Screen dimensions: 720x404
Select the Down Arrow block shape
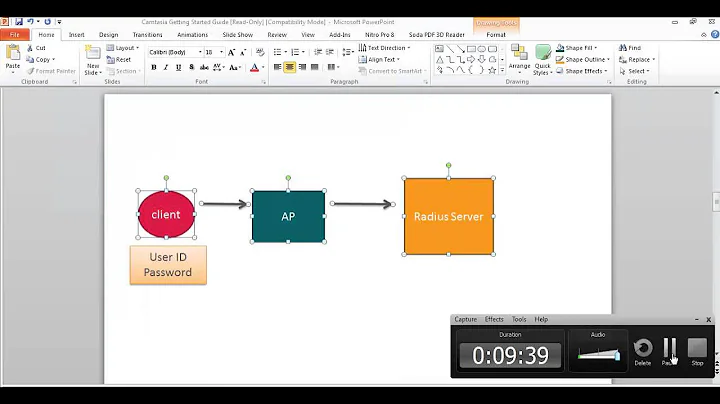(x=482, y=60)
